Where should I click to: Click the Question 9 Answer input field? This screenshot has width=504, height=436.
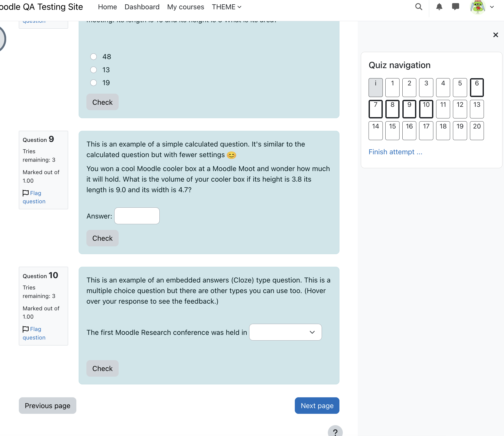point(137,216)
